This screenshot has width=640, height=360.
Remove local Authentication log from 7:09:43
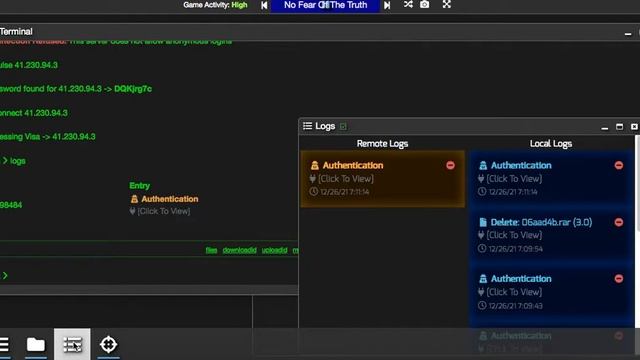coord(619,279)
